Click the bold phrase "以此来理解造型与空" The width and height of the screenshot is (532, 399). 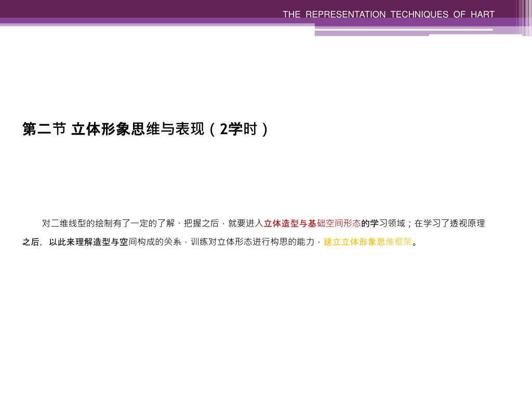tap(88, 242)
